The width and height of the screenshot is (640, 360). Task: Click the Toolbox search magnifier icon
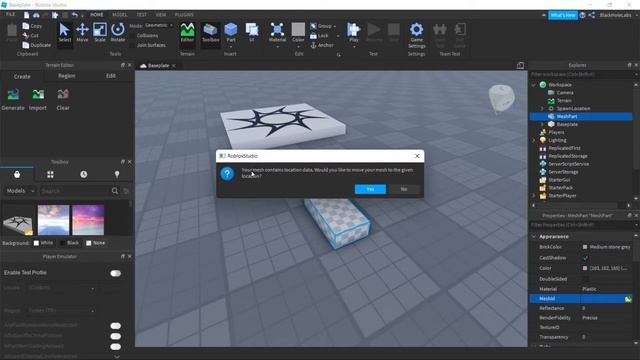pos(115,191)
